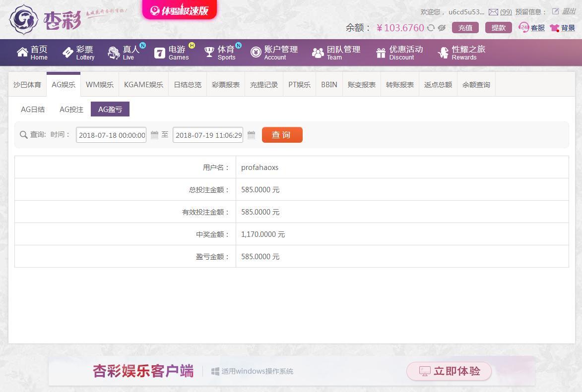This screenshot has width=582, height=392.
Task: Click 立即体验 on the client banner
Action: click(449, 371)
